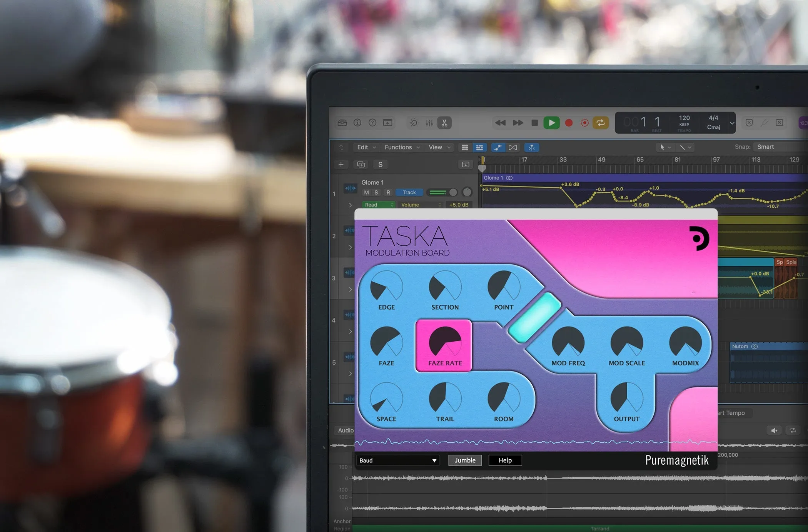Open the Volume automation parameter dropdown
Screen dimensions: 808x532
coord(421,205)
